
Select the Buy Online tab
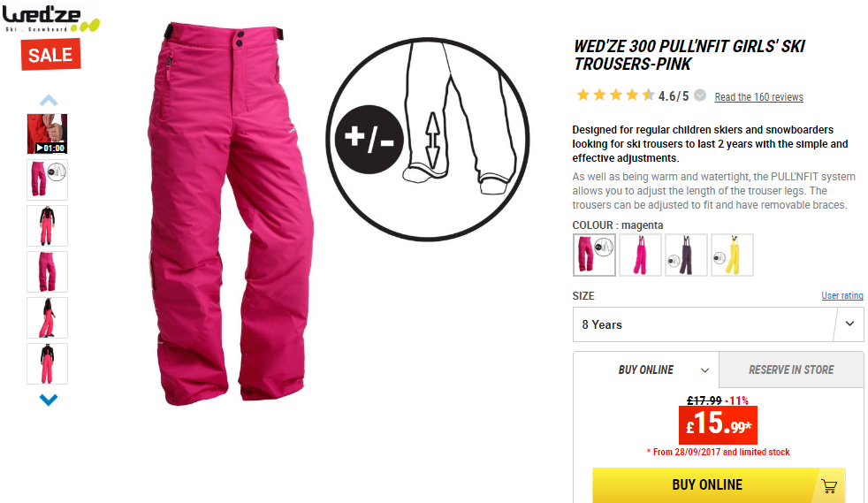pyautogui.click(x=646, y=370)
